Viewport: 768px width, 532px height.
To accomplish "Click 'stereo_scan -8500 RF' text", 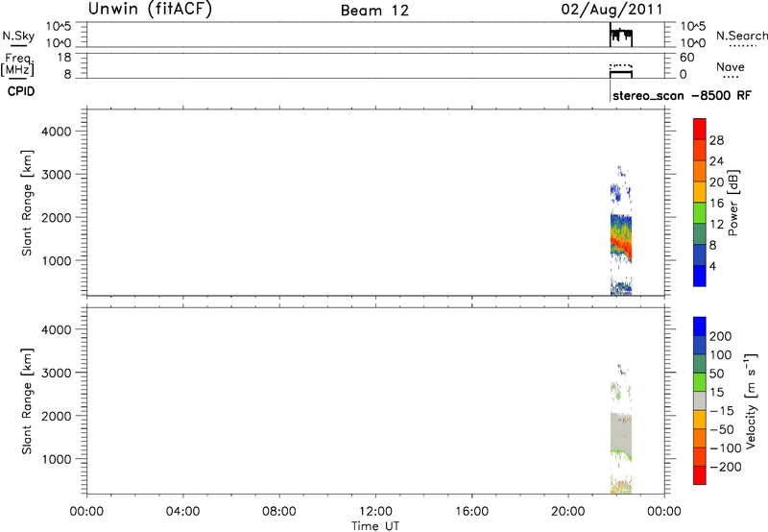I will point(682,95).
